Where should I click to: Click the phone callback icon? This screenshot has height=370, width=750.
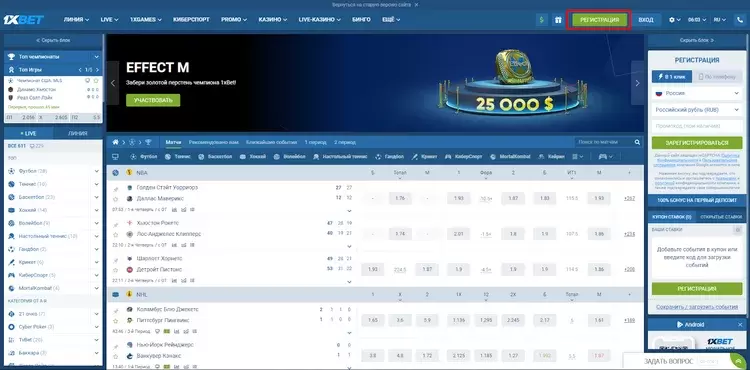(740, 20)
